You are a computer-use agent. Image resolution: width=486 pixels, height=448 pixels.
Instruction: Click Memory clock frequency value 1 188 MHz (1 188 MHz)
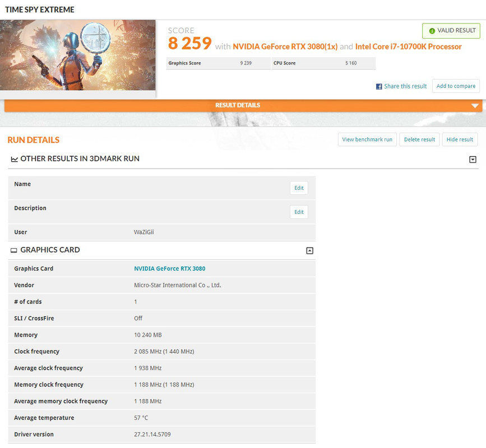click(164, 385)
